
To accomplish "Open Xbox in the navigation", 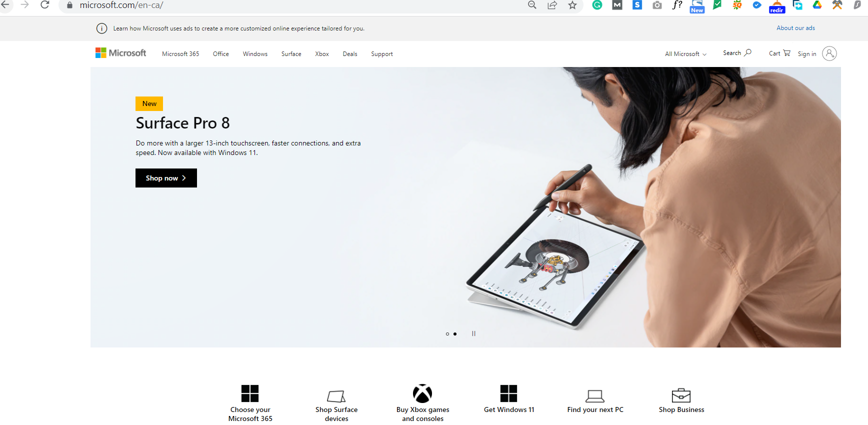I will 322,54.
